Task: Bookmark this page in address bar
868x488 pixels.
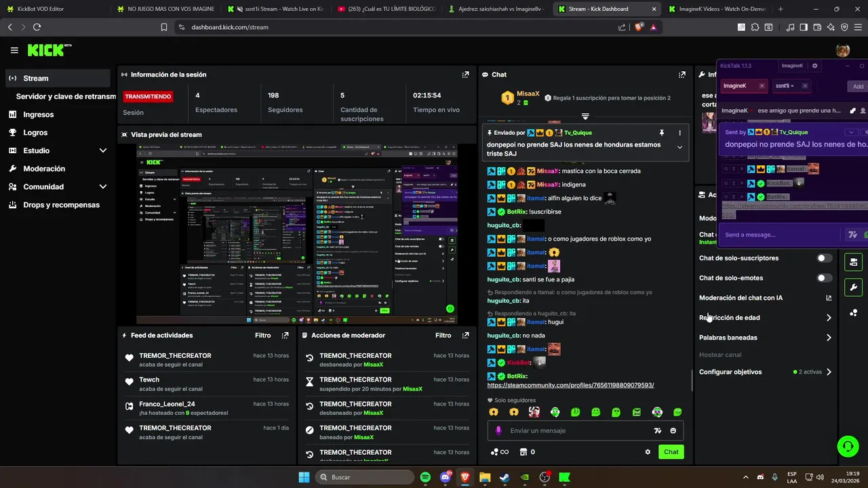Action: coord(163,27)
